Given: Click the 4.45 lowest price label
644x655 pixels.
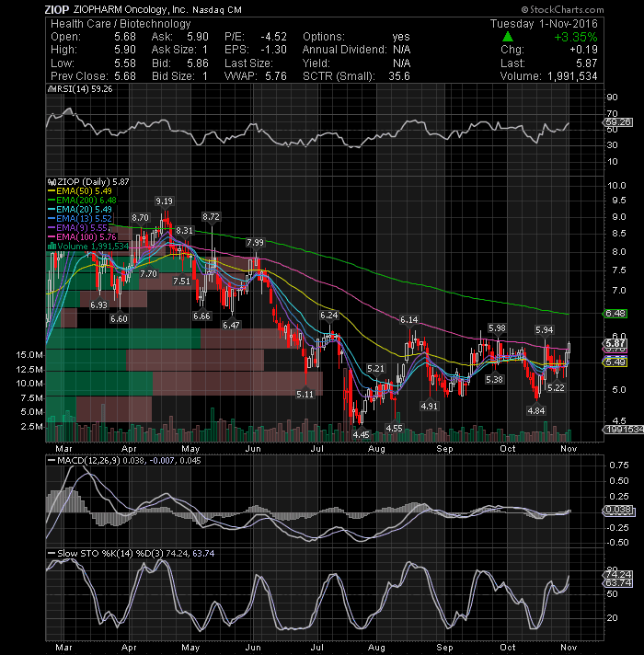Looking at the screenshot, I should coord(362,435).
